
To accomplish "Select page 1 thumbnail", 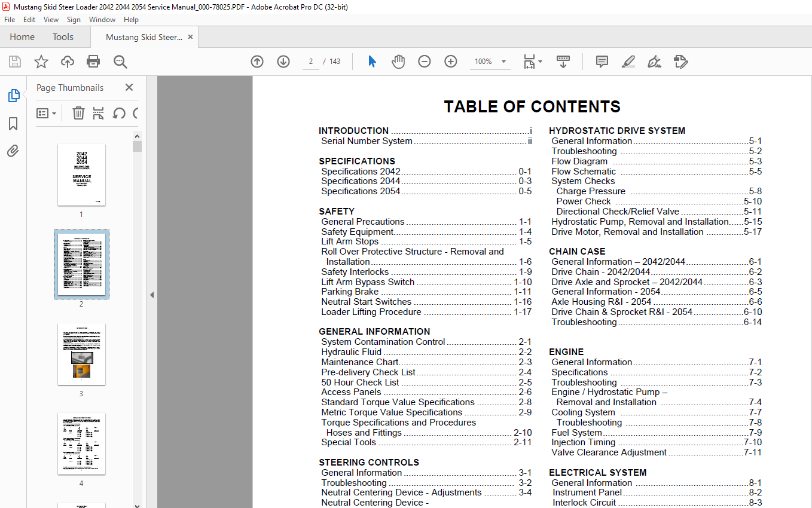I will (x=81, y=175).
